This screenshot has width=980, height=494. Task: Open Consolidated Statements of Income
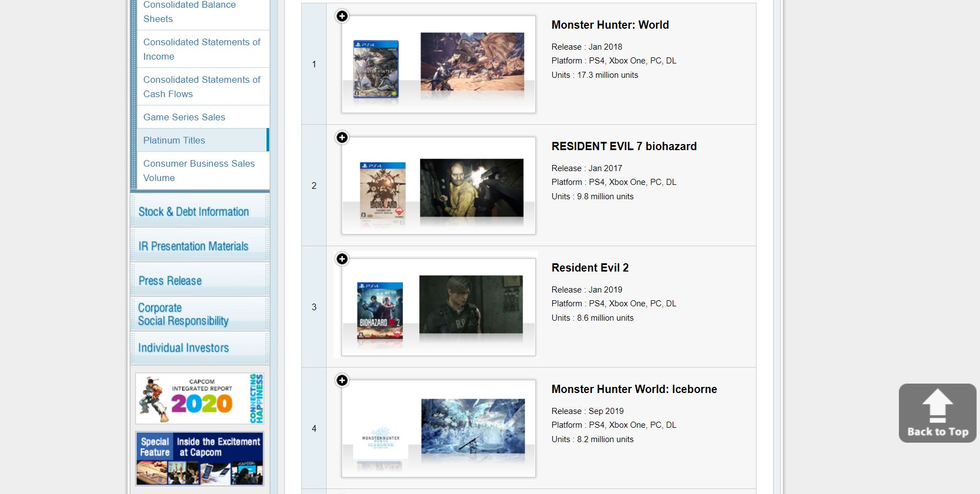point(201,49)
